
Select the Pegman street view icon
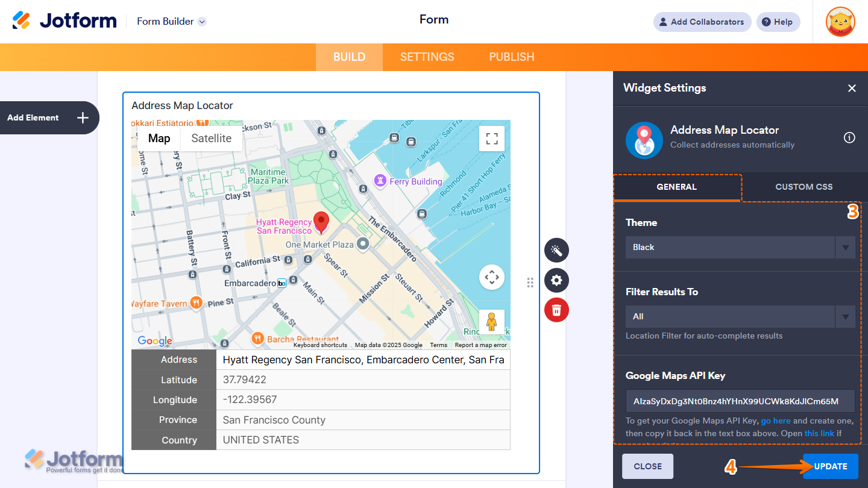coord(491,322)
